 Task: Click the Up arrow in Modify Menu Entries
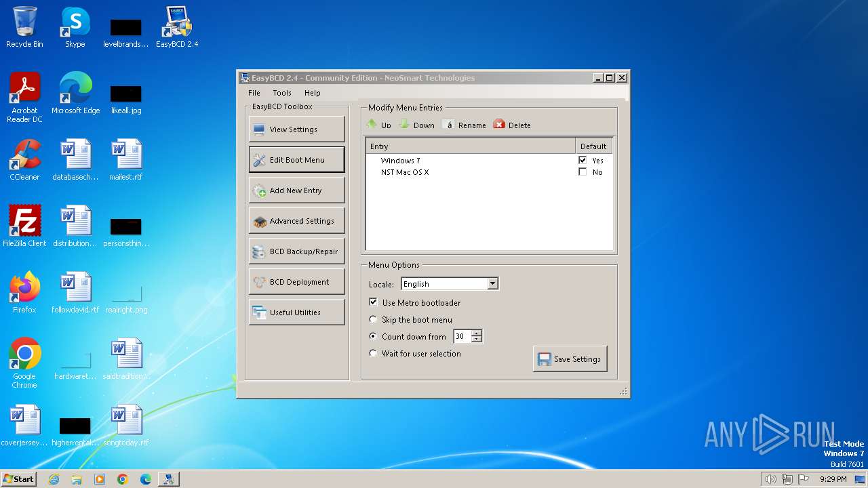[378, 125]
